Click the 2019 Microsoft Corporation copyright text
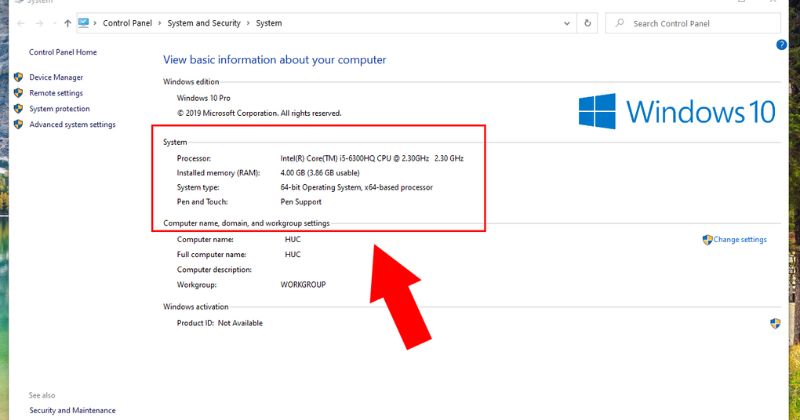The width and height of the screenshot is (800, 420). click(x=259, y=113)
